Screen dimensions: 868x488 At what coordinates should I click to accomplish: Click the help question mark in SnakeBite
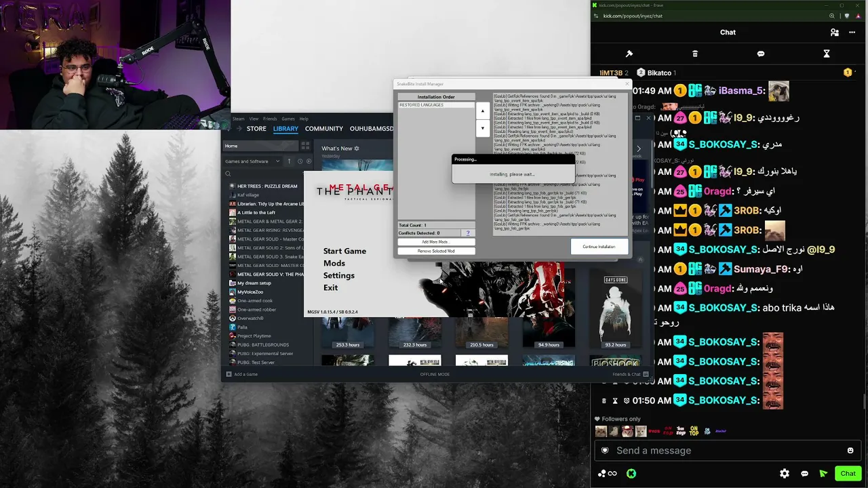pyautogui.click(x=467, y=233)
